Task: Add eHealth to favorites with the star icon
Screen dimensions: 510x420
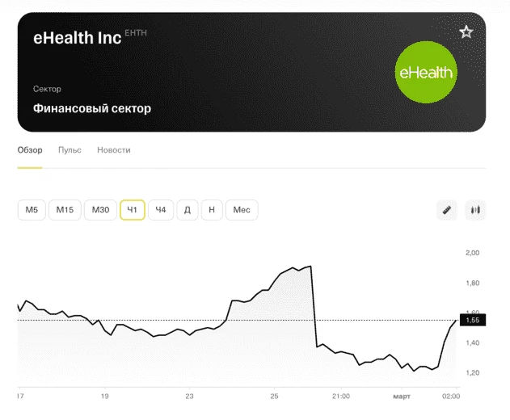Action: (466, 32)
